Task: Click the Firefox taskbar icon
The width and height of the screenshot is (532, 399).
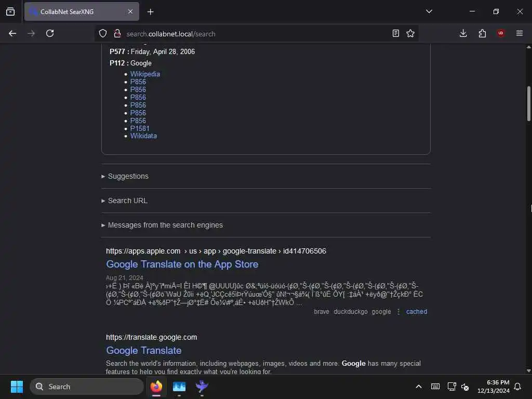Action: click(156, 387)
